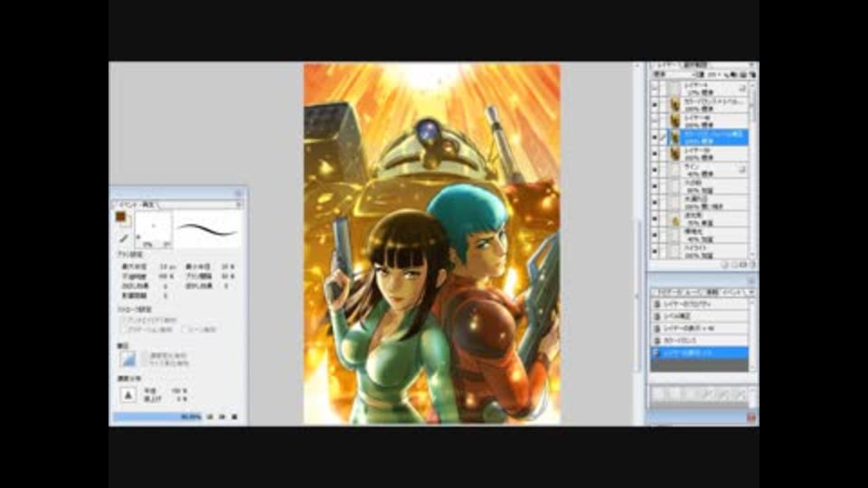Click the first playback control button
868x488 pixels.
click(x=210, y=417)
